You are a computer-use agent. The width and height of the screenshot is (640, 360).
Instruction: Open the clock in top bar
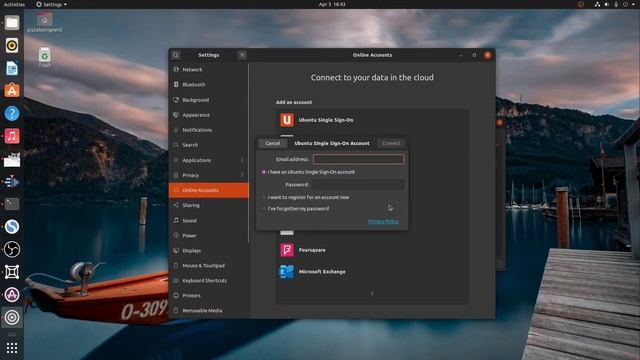click(x=332, y=4)
